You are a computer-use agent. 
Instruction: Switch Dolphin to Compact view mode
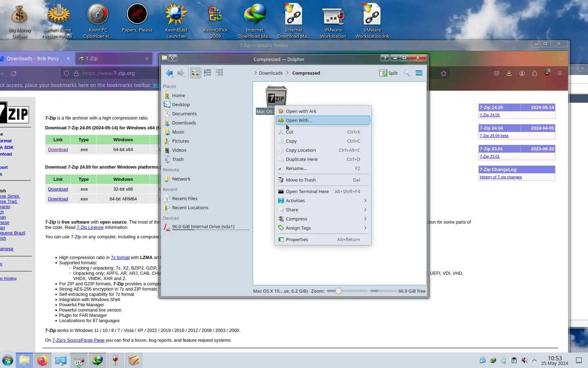pyautogui.click(x=208, y=73)
